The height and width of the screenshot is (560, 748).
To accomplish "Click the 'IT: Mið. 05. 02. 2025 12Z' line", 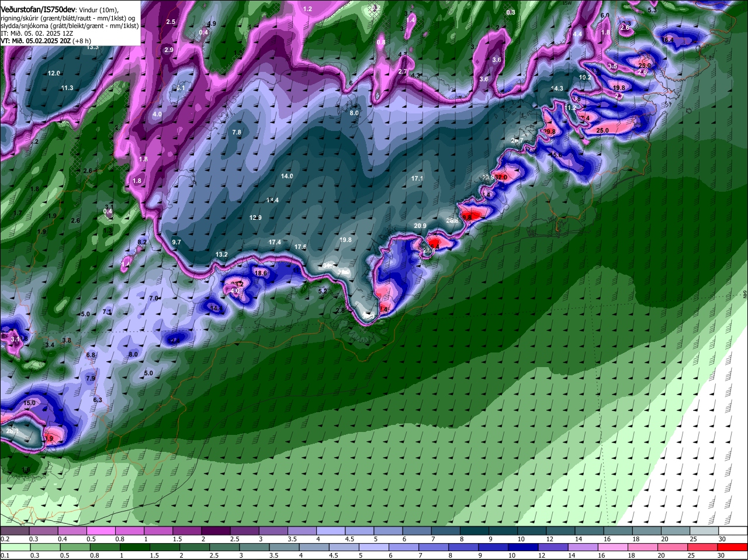I will pyautogui.click(x=36, y=33).
